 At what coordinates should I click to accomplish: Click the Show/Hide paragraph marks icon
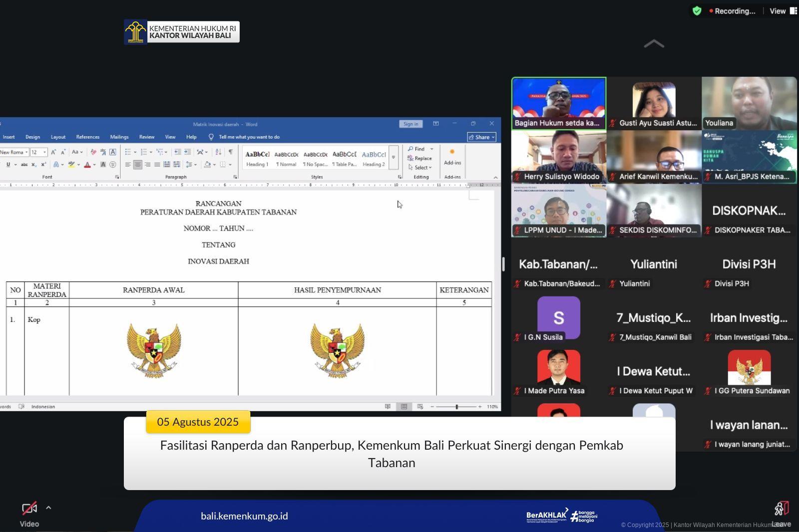point(230,152)
